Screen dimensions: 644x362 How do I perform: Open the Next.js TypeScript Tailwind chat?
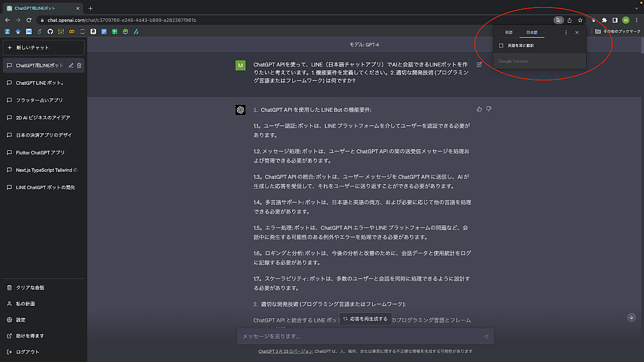click(44, 170)
